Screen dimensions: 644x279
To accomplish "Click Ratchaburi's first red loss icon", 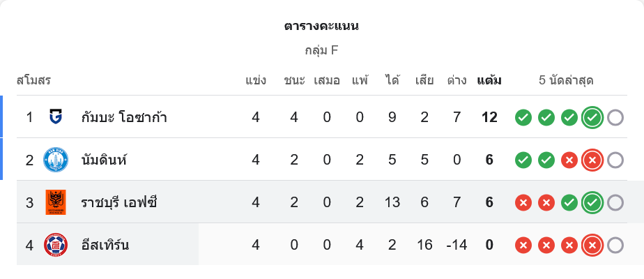I will [523, 203].
